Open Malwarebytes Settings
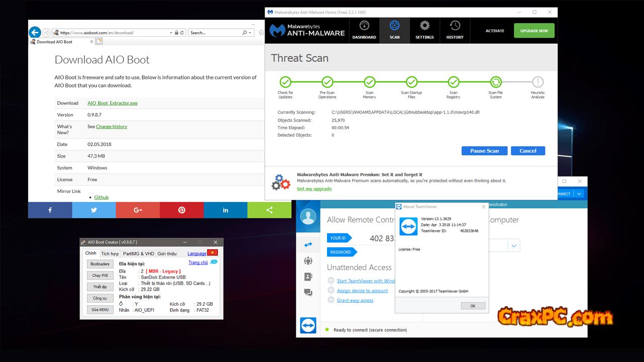The width and height of the screenshot is (644, 362). pyautogui.click(x=425, y=30)
